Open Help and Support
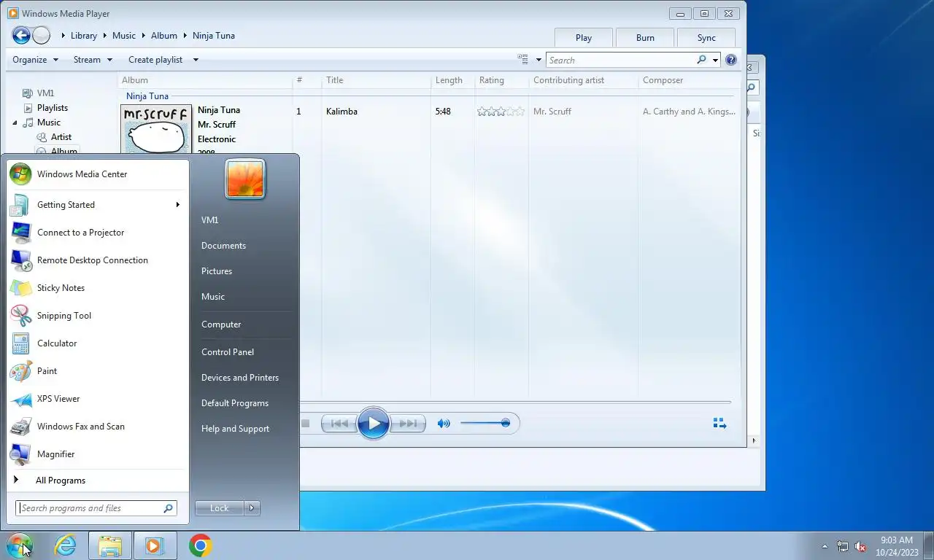Image resolution: width=934 pixels, height=560 pixels. 235,429
